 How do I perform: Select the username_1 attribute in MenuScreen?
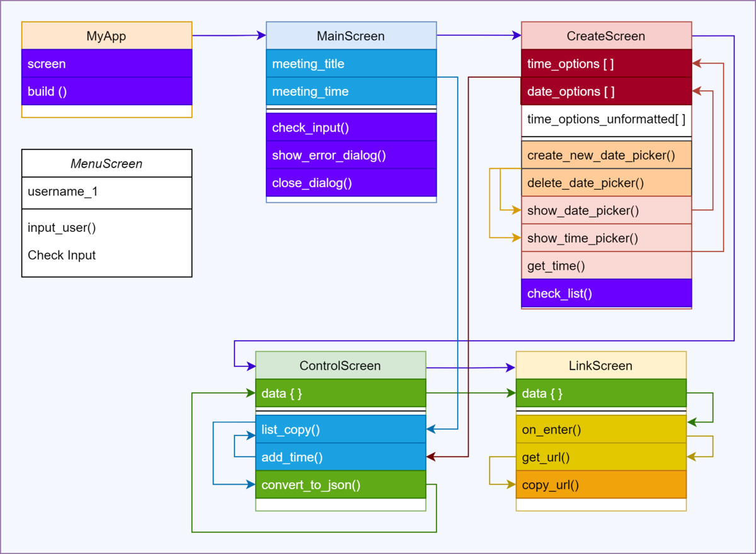[x=106, y=192]
